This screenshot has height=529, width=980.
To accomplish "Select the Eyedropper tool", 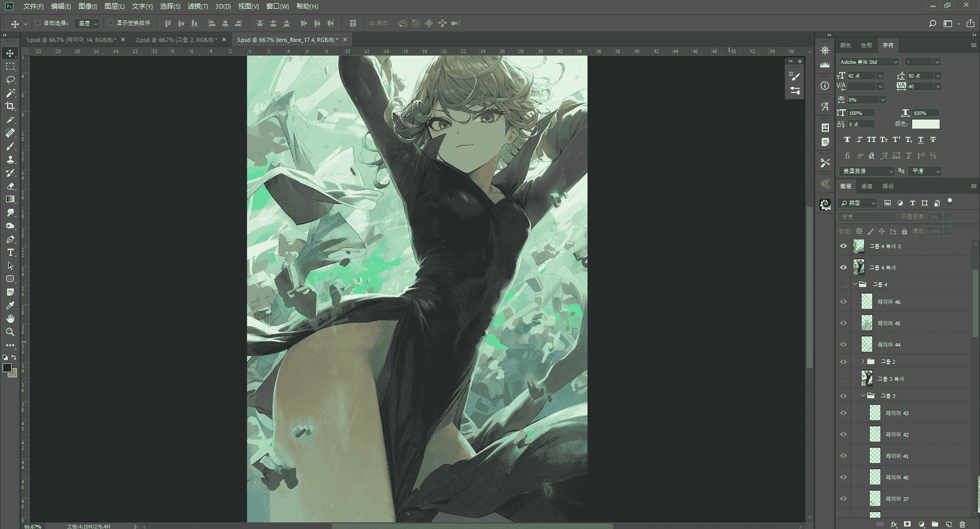I will [10, 305].
